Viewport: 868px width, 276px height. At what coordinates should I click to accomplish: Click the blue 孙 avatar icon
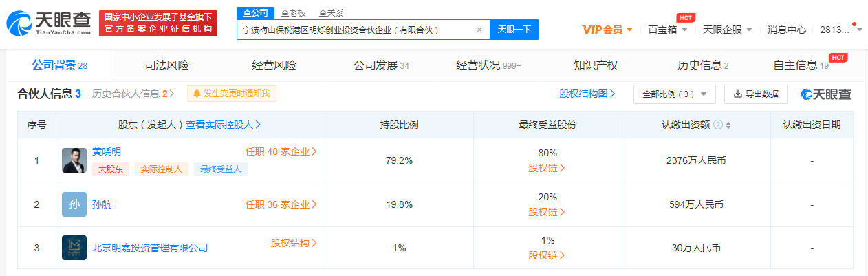[x=74, y=204]
